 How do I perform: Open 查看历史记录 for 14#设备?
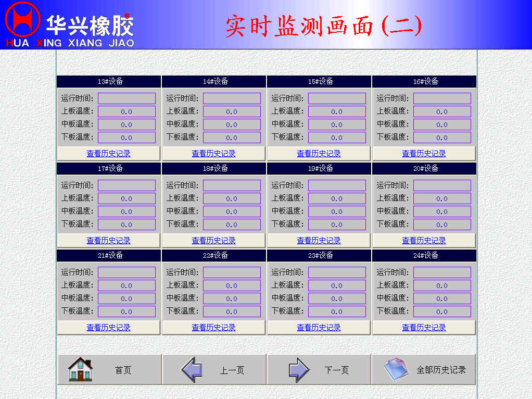(x=214, y=154)
